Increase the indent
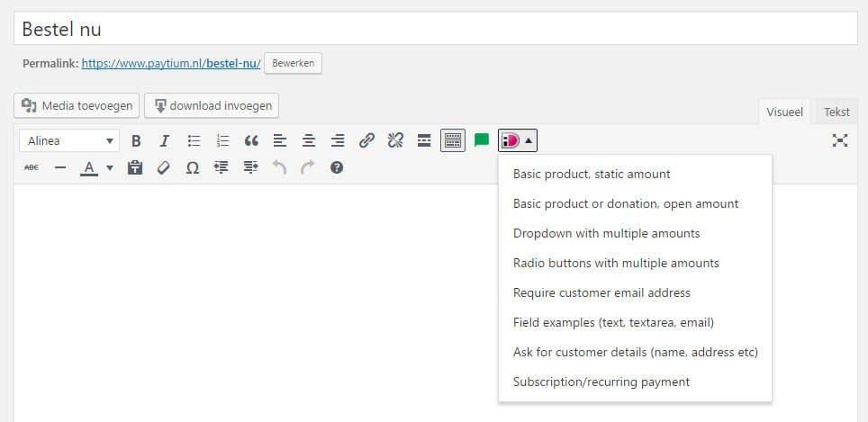Viewport: 868px width, 422px height. [x=250, y=167]
